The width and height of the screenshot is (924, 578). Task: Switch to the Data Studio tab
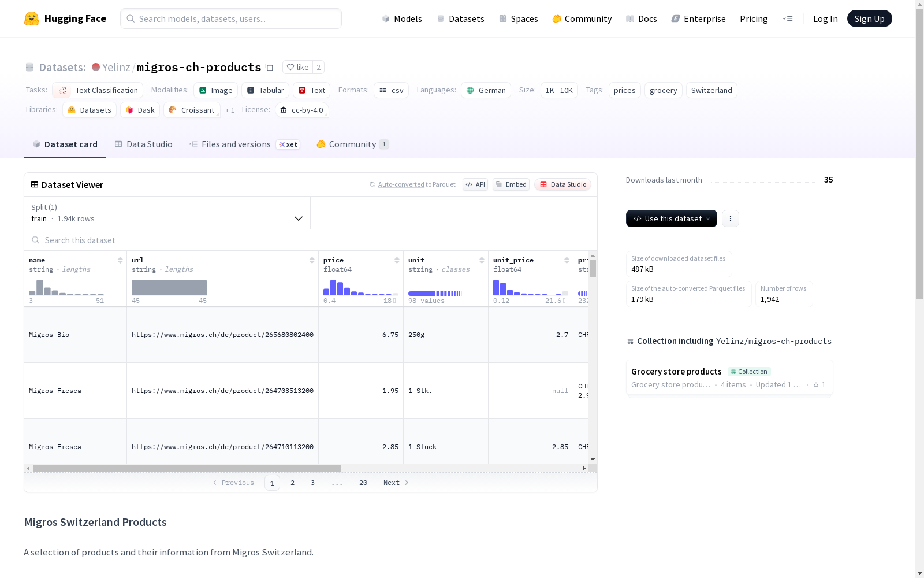pos(144,144)
